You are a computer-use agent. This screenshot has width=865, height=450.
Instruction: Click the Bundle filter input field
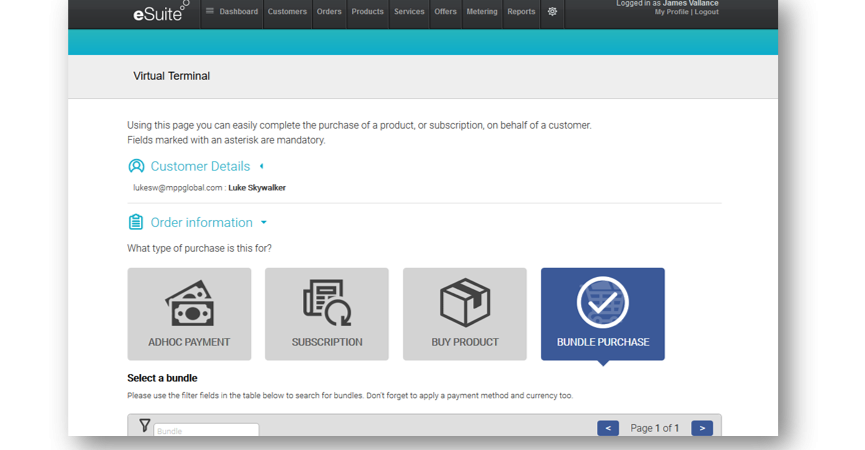[x=206, y=431]
